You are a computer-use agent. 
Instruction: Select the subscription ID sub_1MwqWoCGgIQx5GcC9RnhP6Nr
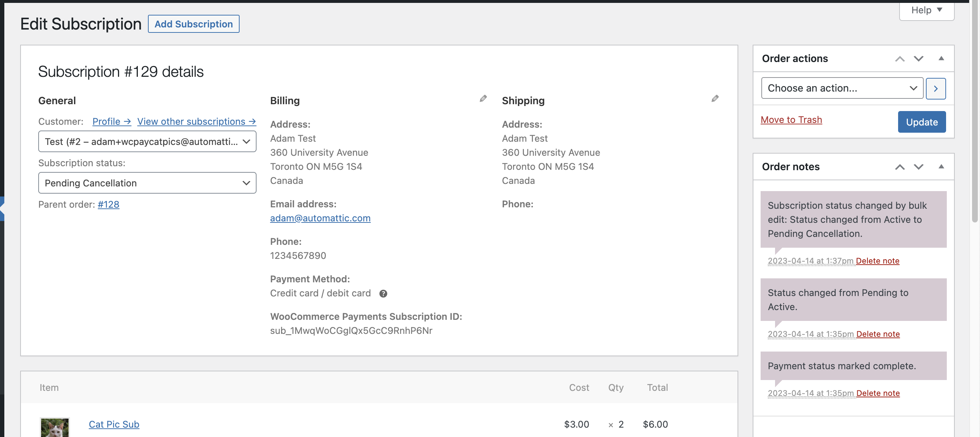point(351,331)
